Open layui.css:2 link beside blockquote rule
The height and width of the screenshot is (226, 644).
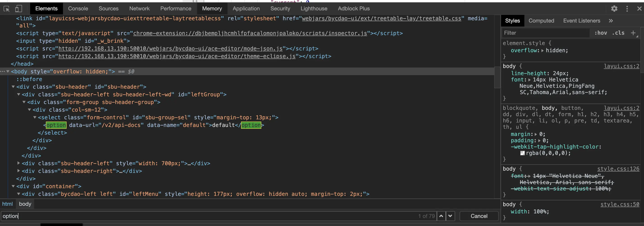point(622,108)
